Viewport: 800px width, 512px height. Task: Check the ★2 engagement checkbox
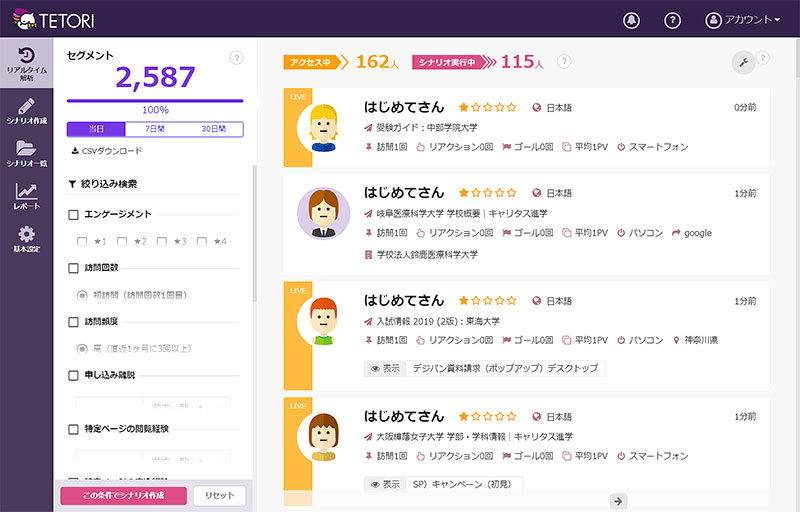[x=122, y=242]
